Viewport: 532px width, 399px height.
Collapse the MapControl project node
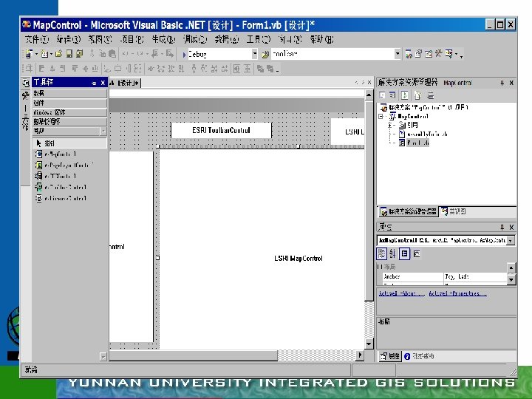tap(381, 117)
